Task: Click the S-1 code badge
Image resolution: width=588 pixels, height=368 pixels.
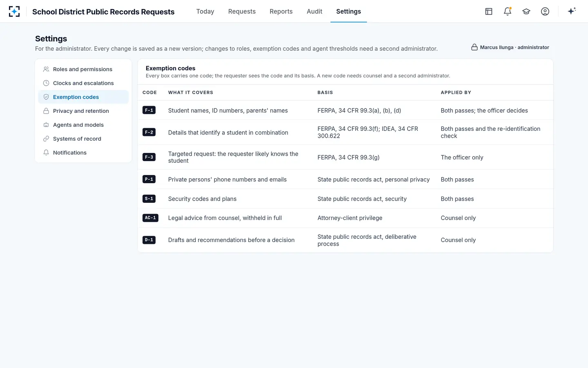Action: pyautogui.click(x=149, y=199)
